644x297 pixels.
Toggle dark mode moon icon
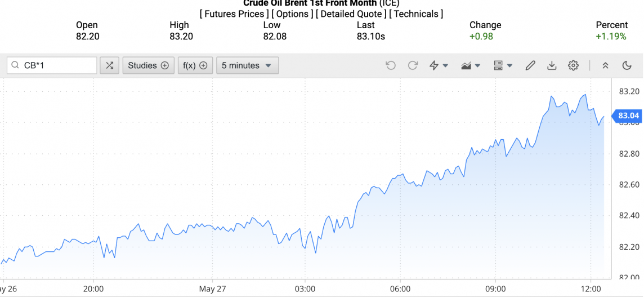(627, 65)
